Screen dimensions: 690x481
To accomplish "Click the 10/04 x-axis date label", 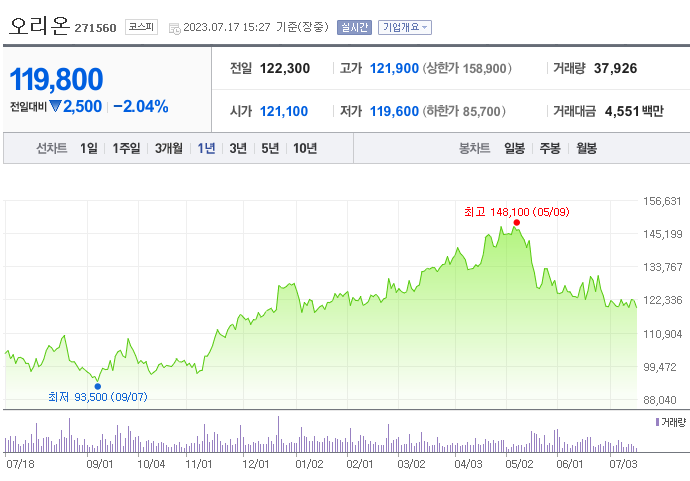I will (151, 464).
